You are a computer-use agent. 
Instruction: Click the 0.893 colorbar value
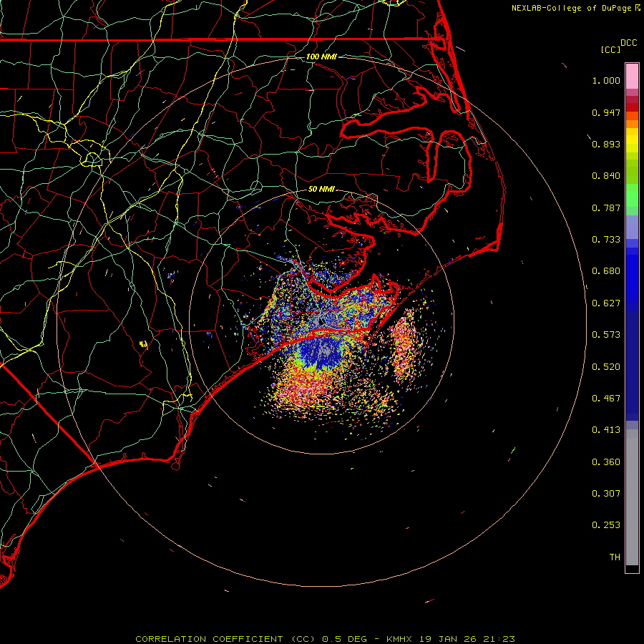(606, 144)
